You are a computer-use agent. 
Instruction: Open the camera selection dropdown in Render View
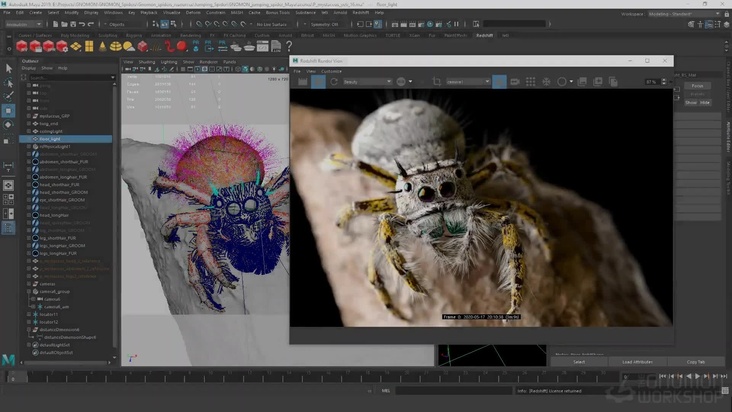[468, 82]
